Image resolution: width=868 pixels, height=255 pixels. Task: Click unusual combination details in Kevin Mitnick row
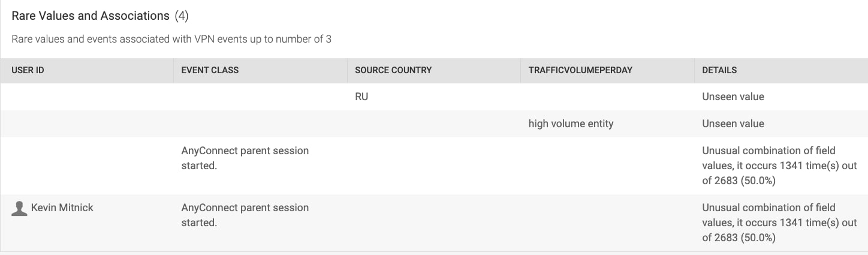[779, 223]
